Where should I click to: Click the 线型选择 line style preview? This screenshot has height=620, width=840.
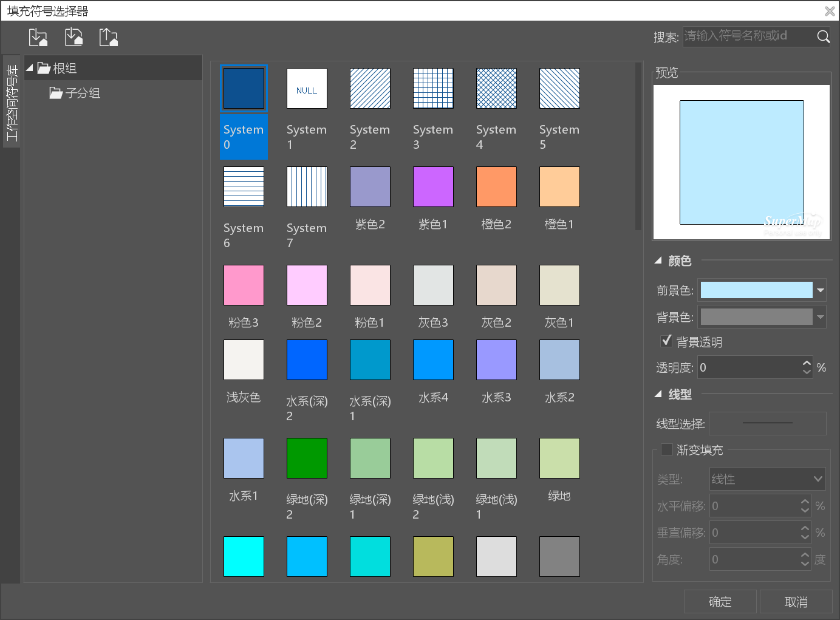pos(767,423)
